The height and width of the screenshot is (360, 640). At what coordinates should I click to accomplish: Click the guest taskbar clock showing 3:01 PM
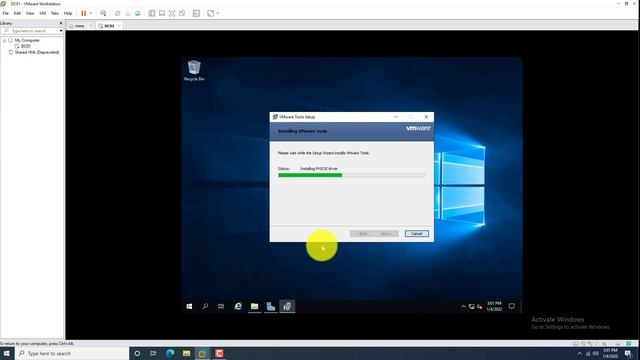pyautogui.click(x=494, y=306)
